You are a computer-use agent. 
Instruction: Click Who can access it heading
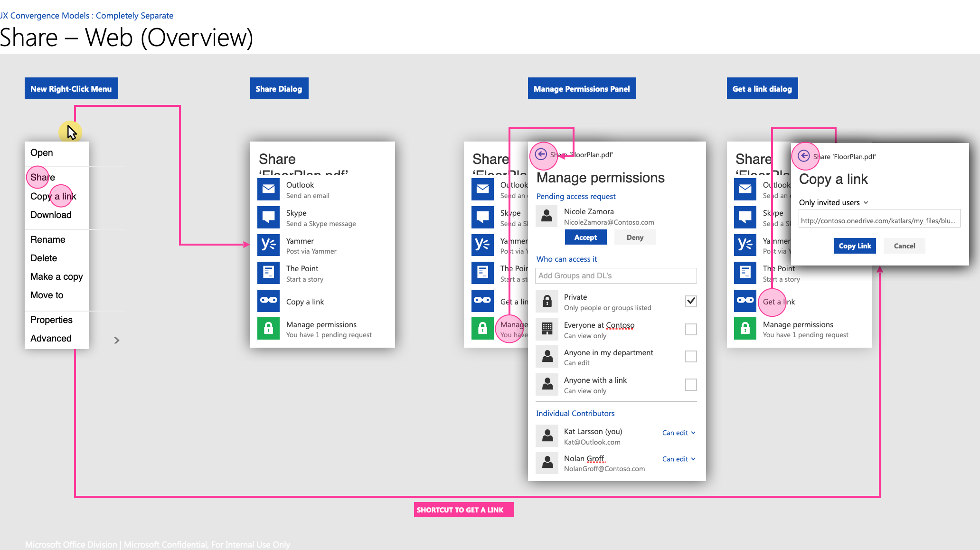[566, 259]
